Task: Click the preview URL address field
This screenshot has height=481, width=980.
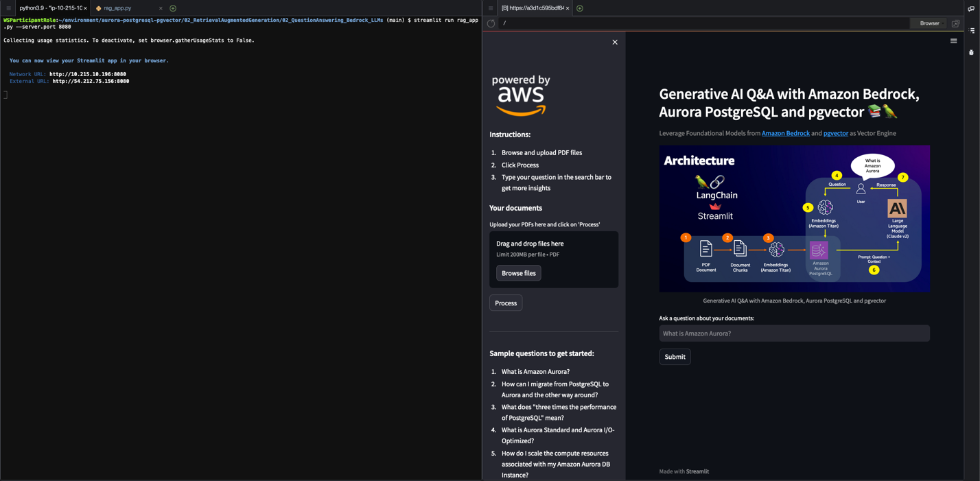Action: (703, 23)
